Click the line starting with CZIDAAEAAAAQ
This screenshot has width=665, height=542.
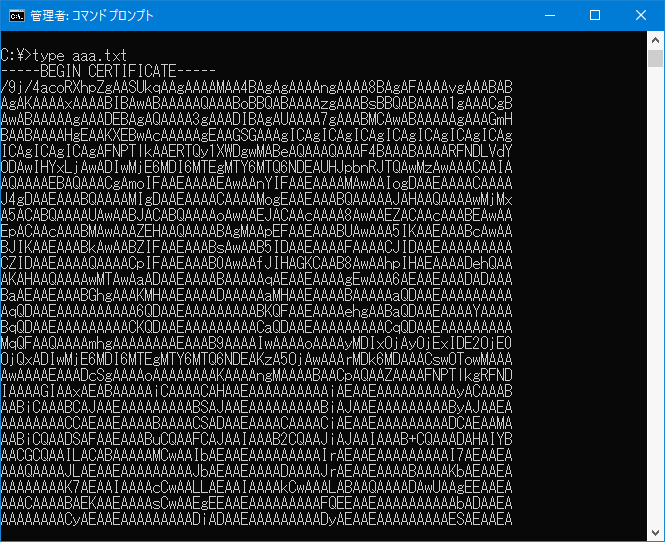coord(257,263)
